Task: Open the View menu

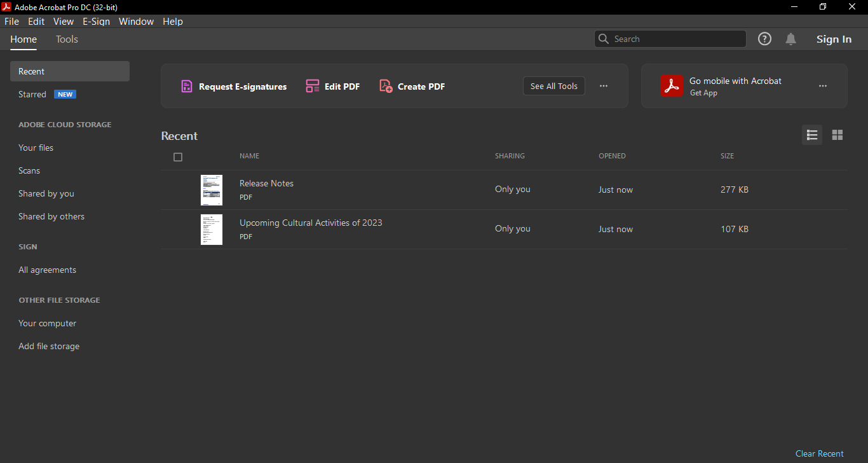Action: (x=64, y=21)
